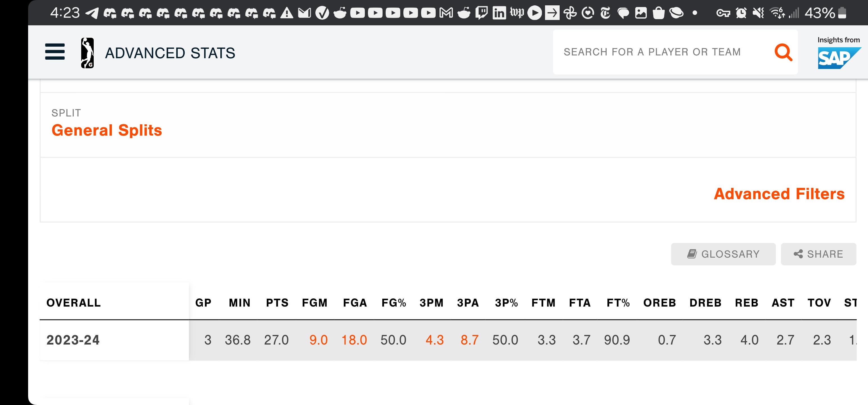Tap the Twitch notification icon in status bar
The width and height of the screenshot is (868, 405).
click(x=482, y=13)
